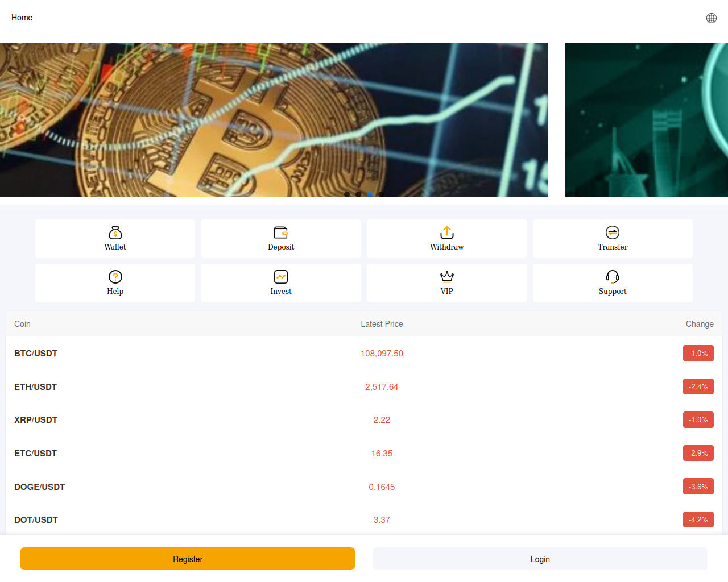The height and width of the screenshot is (582, 728).
Task: Select the first carousel dot
Action: click(347, 194)
